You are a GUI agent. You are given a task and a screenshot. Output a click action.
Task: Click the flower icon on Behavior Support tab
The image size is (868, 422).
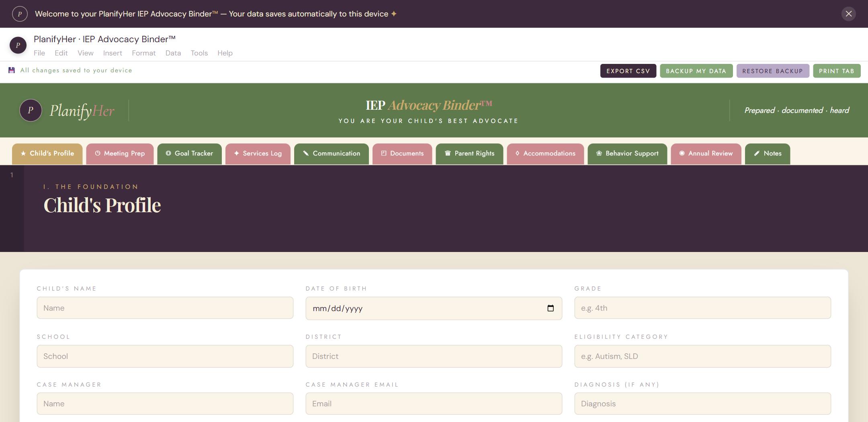tap(599, 154)
